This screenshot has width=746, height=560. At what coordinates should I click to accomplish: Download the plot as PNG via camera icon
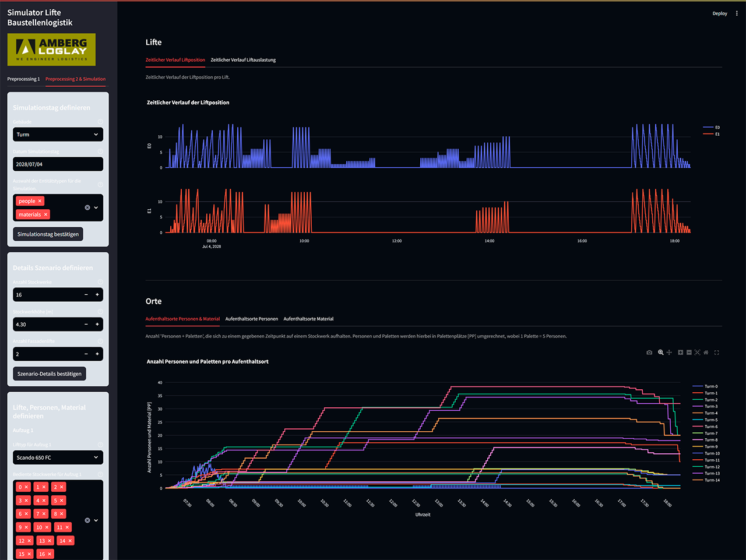pos(649,353)
